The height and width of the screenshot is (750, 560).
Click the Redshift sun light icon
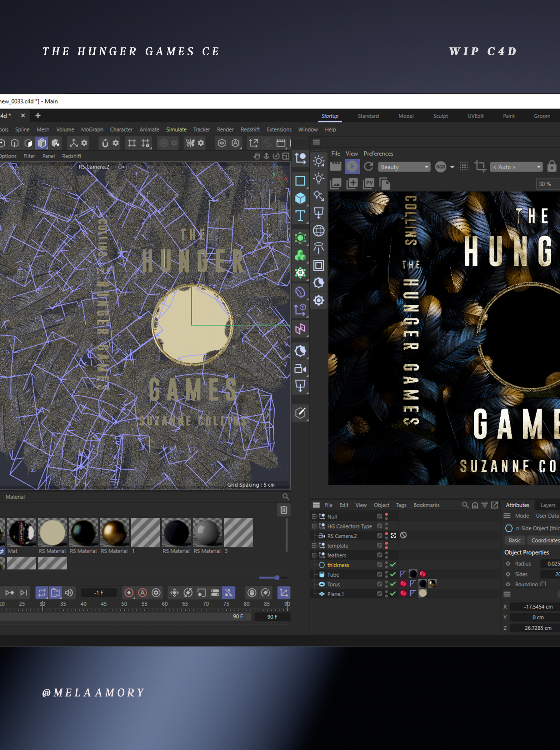click(x=319, y=161)
